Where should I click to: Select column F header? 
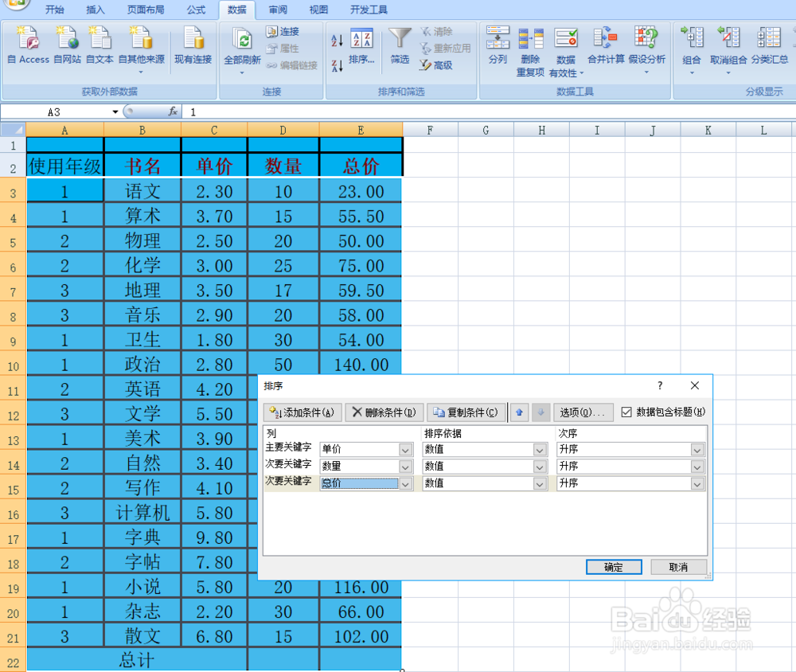430,130
